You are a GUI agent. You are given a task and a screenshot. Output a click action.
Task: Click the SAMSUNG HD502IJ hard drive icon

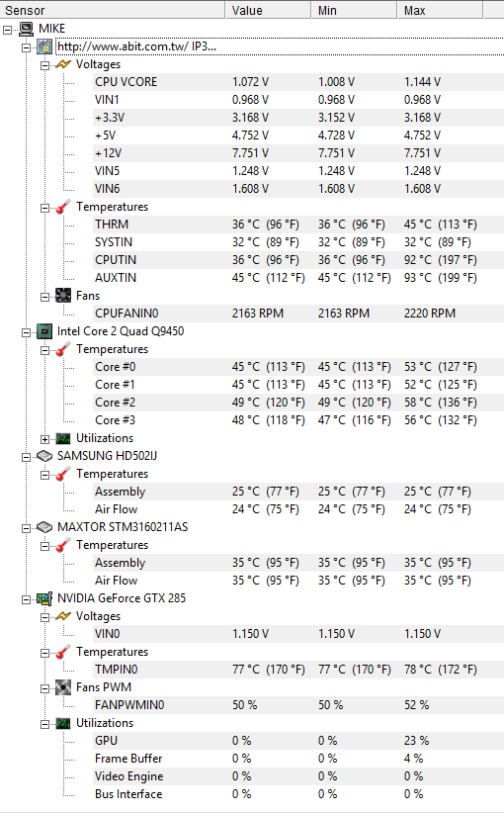click(x=44, y=456)
